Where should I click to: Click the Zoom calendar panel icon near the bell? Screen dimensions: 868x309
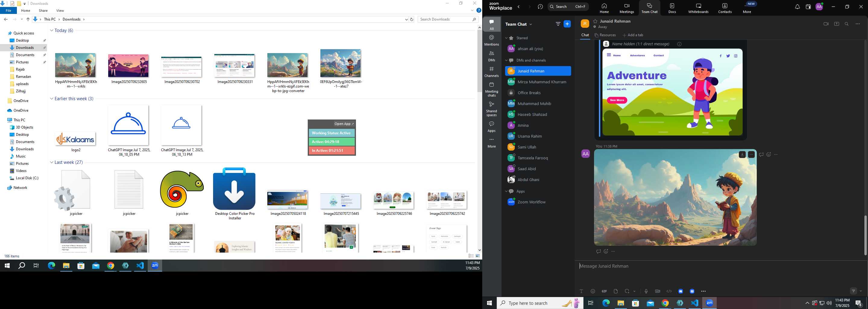[x=808, y=7]
